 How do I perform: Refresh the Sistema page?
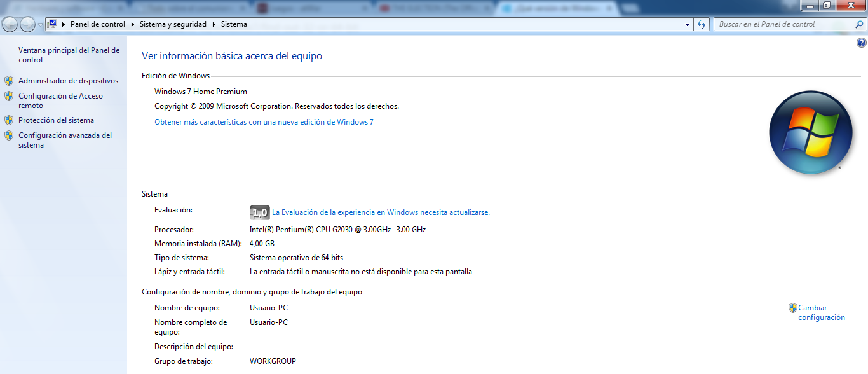(x=702, y=24)
